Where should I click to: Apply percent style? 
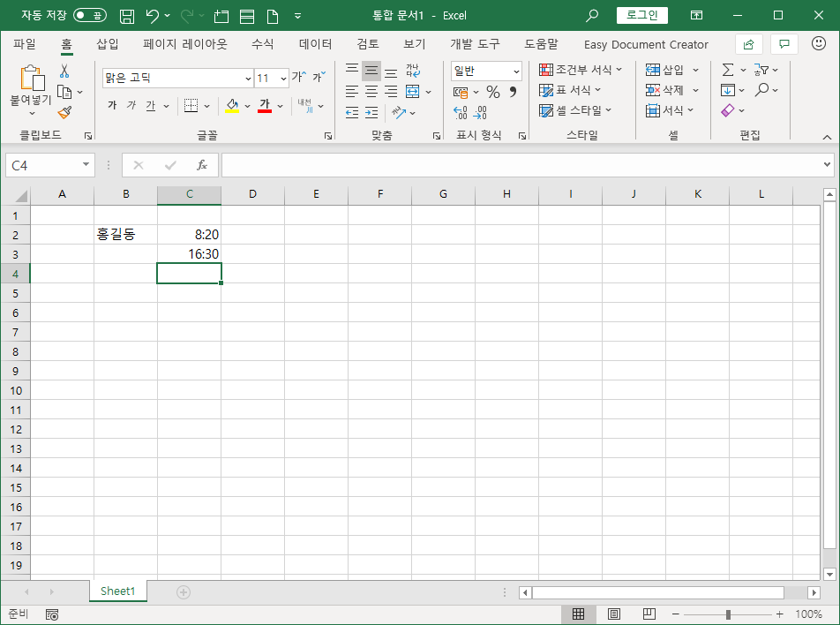[x=493, y=92]
